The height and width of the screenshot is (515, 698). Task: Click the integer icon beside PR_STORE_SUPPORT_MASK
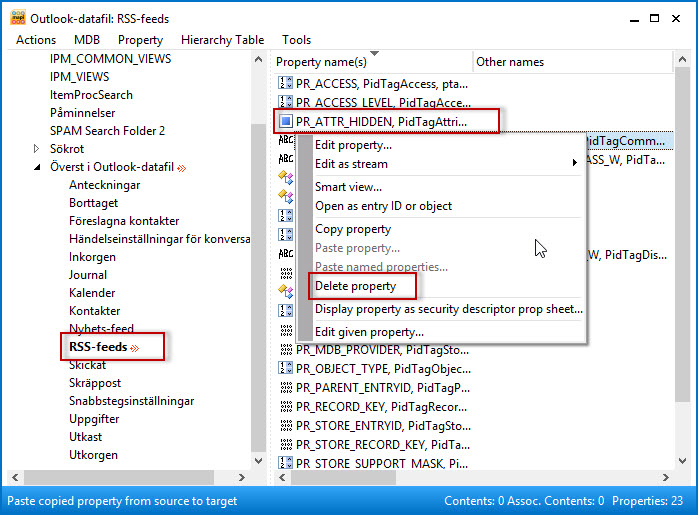(x=285, y=463)
